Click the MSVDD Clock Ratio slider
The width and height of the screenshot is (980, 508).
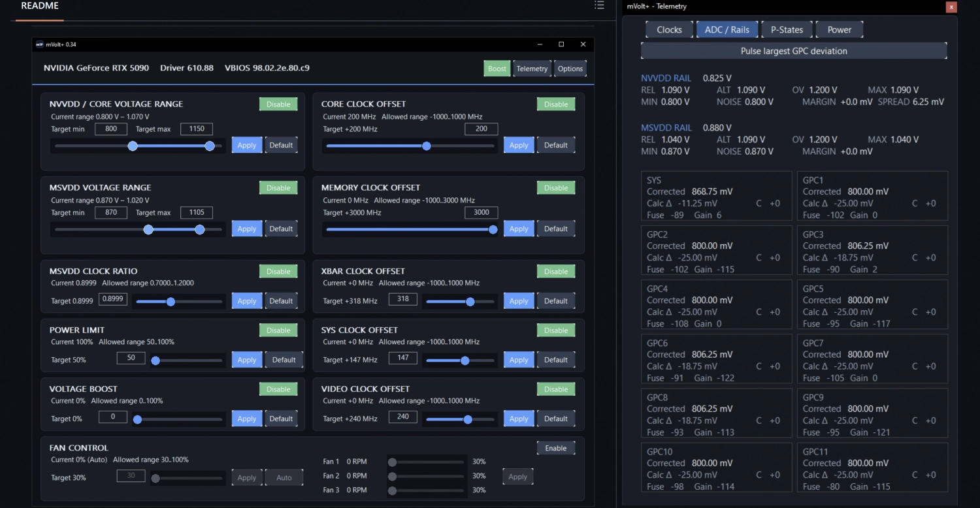[x=178, y=302]
